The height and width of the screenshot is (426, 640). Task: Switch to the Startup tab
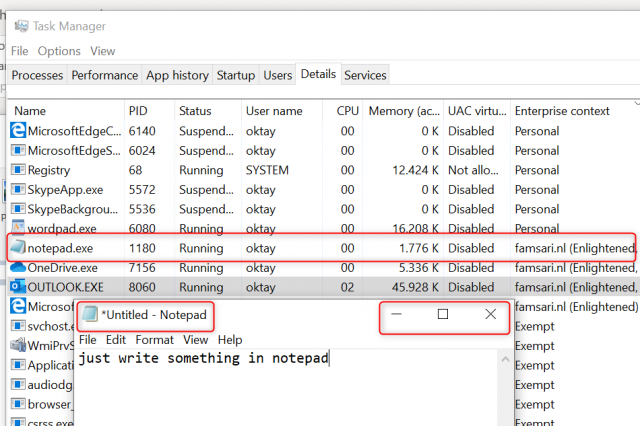[236, 75]
